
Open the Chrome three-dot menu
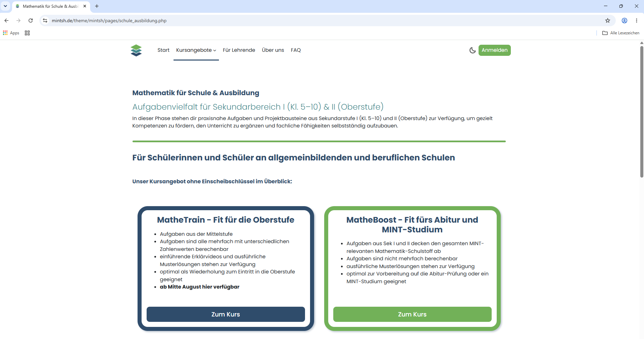[x=637, y=21]
